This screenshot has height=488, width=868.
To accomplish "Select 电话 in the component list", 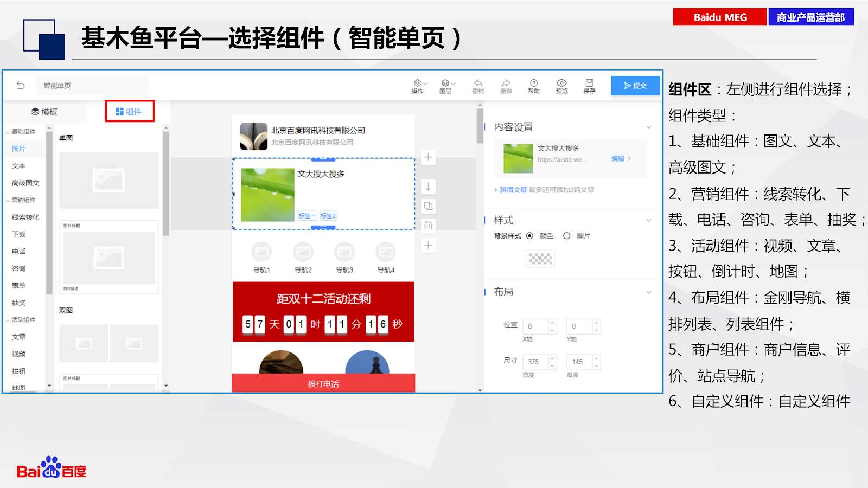I will pyautogui.click(x=19, y=252).
